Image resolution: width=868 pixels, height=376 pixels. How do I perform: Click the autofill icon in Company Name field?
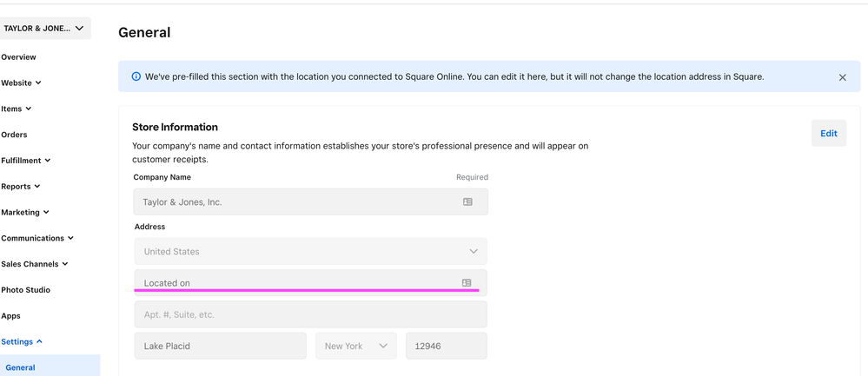click(x=467, y=201)
